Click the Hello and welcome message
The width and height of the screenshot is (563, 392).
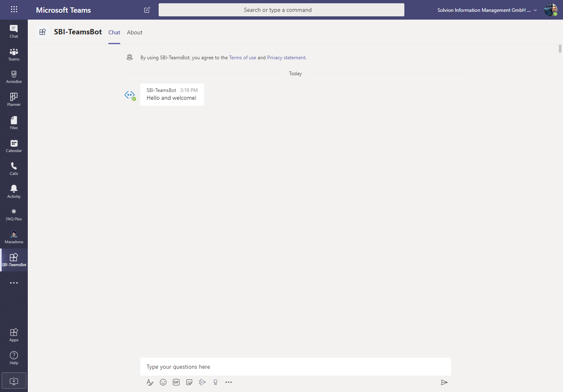pyautogui.click(x=171, y=98)
